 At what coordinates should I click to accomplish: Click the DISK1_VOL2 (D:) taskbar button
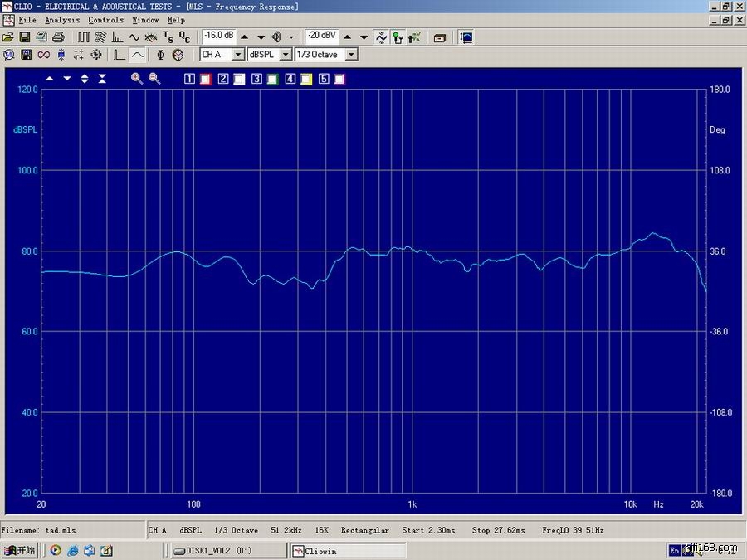(x=227, y=550)
